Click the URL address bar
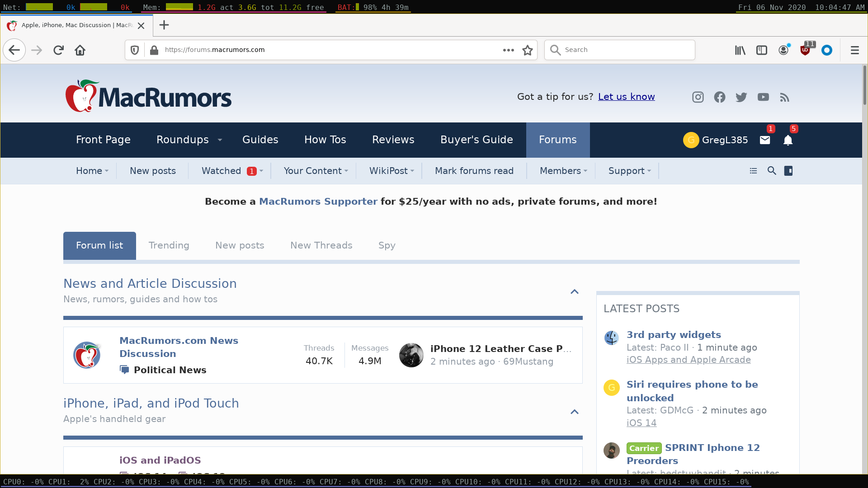The width and height of the screenshot is (868, 488). pos(330,50)
